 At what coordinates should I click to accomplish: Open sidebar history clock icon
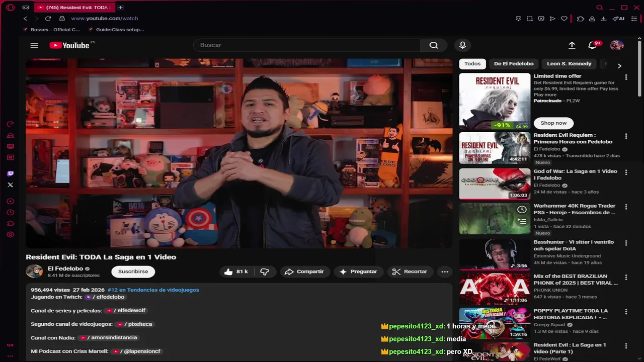point(10,212)
